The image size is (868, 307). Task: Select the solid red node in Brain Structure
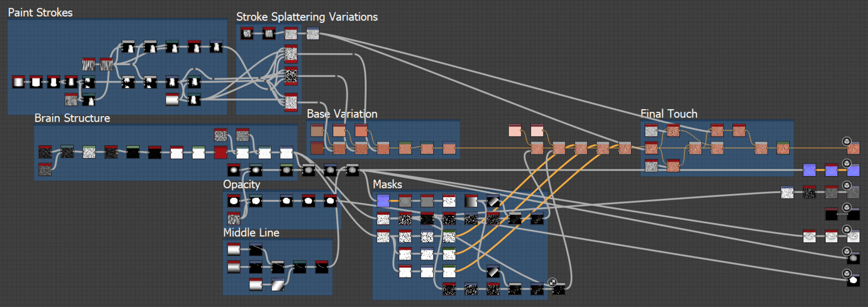pyautogui.click(x=220, y=152)
